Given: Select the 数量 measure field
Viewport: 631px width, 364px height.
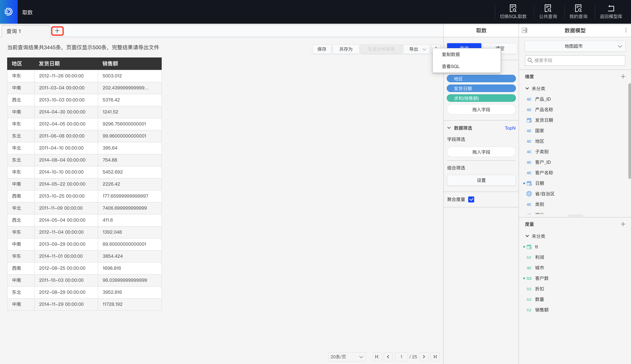Looking at the screenshot, I should point(539,299).
